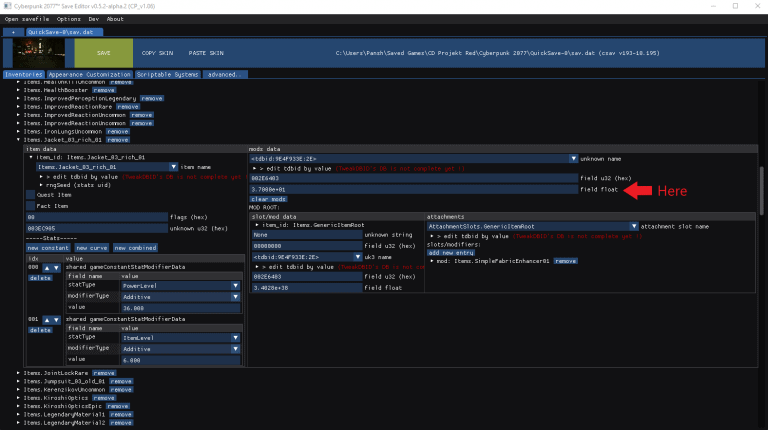Open the item name dropdown
Image resolution: width=768 pixels, height=430 pixels.
(173, 167)
